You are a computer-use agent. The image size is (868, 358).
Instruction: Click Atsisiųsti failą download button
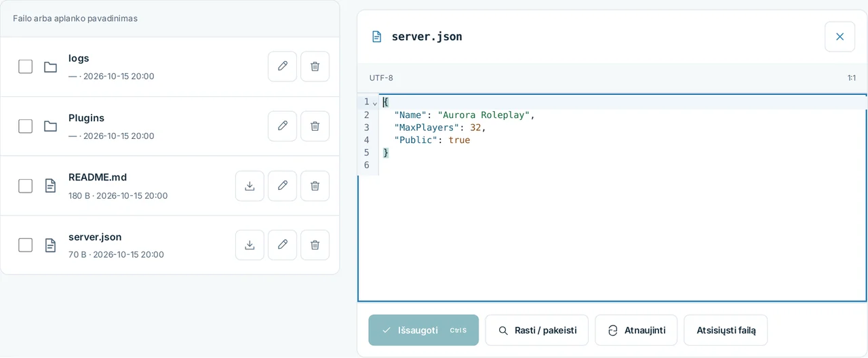(x=726, y=330)
